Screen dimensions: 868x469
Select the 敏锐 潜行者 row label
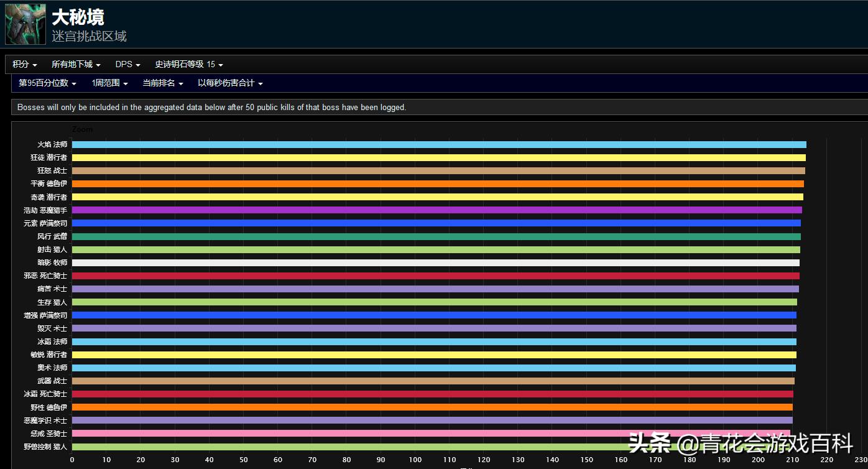(48, 355)
